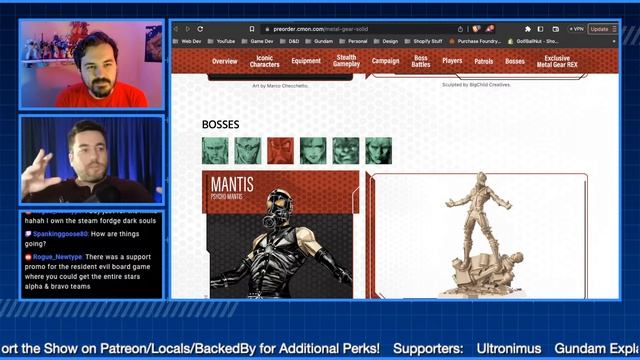Click the lower webcam feed
Image resolution: width=640 pixels, height=360 pixels.
[92, 160]
